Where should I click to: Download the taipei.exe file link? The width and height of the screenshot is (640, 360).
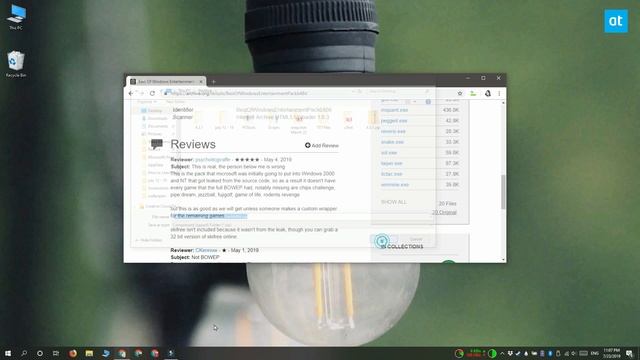click(391, 163)
